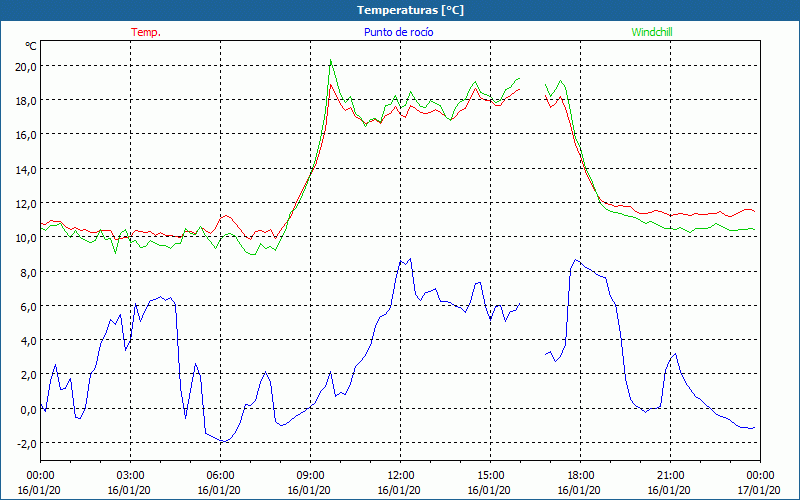This screenshot has height=500, width=800.
Task: Click the 09:00 time axis label
Action: 310,476
